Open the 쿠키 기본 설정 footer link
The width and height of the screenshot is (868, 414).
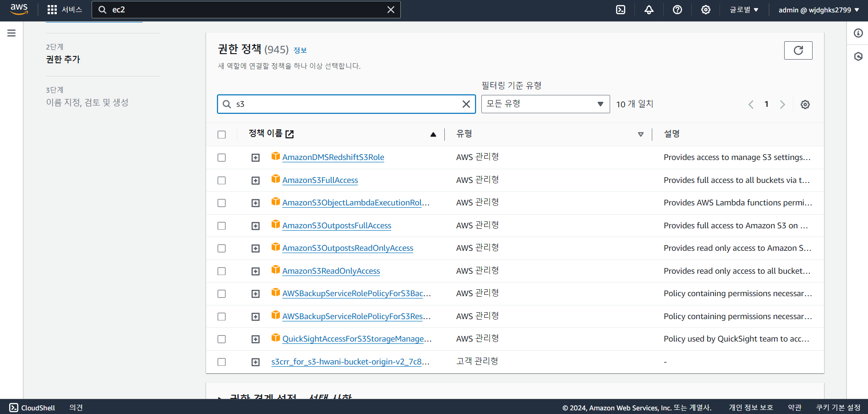[838, 408]
